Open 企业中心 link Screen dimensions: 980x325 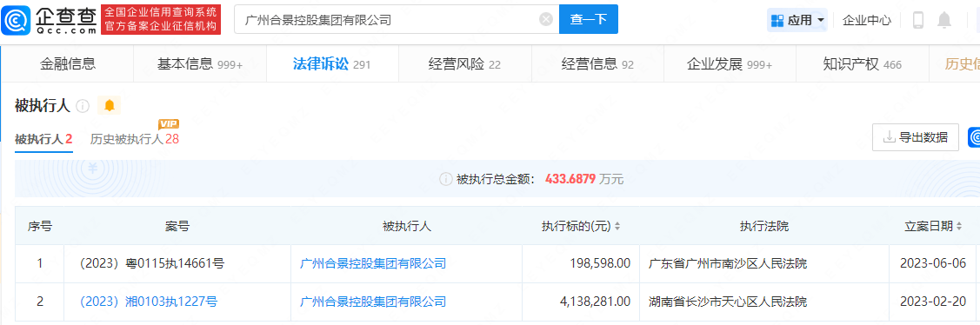pyautogui.click(x=867, y=20)
